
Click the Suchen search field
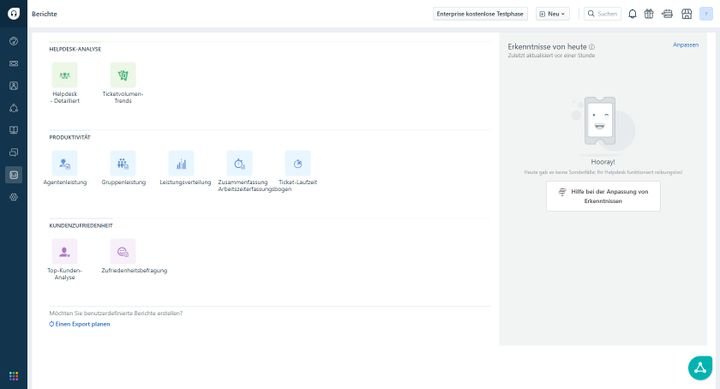[x=602, y=14]
